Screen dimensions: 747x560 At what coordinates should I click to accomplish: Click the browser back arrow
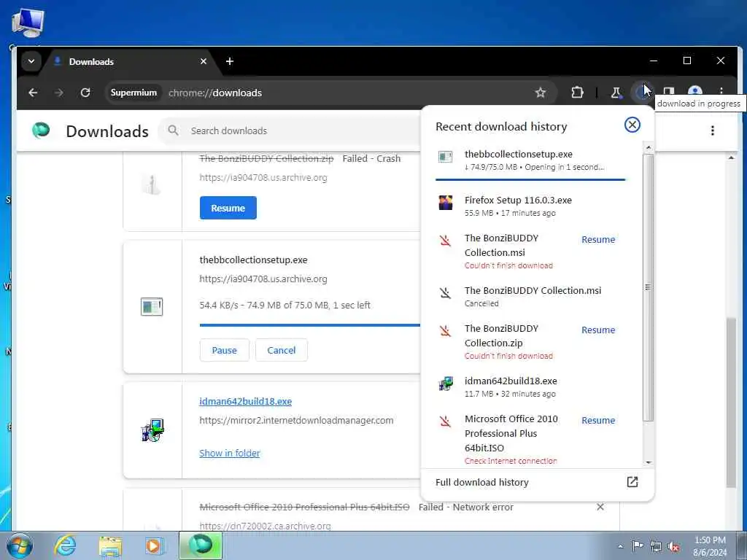pyautogui.click(x=33, y=93)
